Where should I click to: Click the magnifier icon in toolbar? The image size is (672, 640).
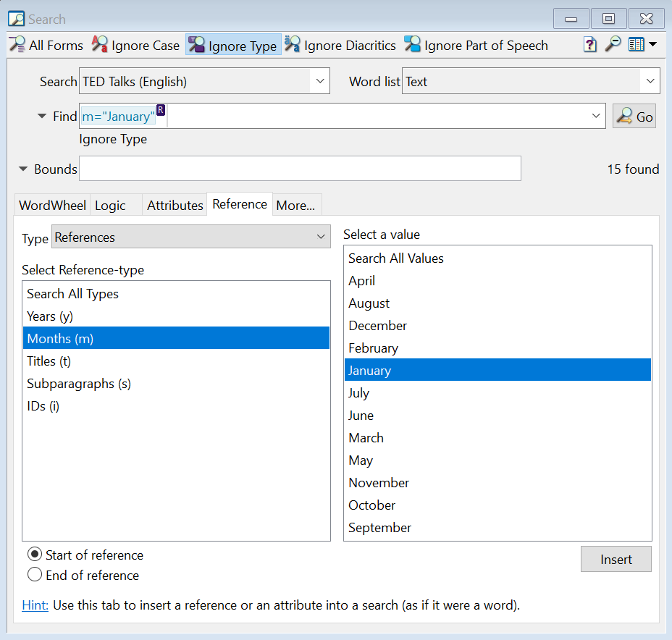(613, 45)
